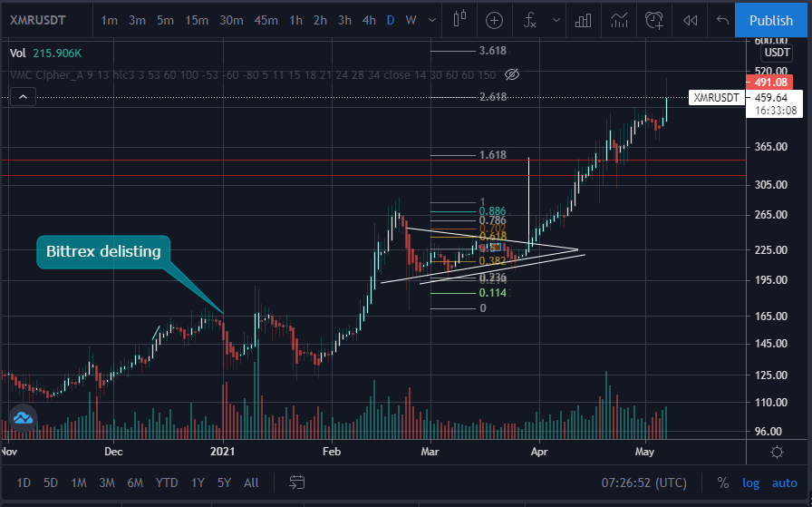Switch to 4h timeframe
The image size is (812, 507).
(x=369, y=20)
